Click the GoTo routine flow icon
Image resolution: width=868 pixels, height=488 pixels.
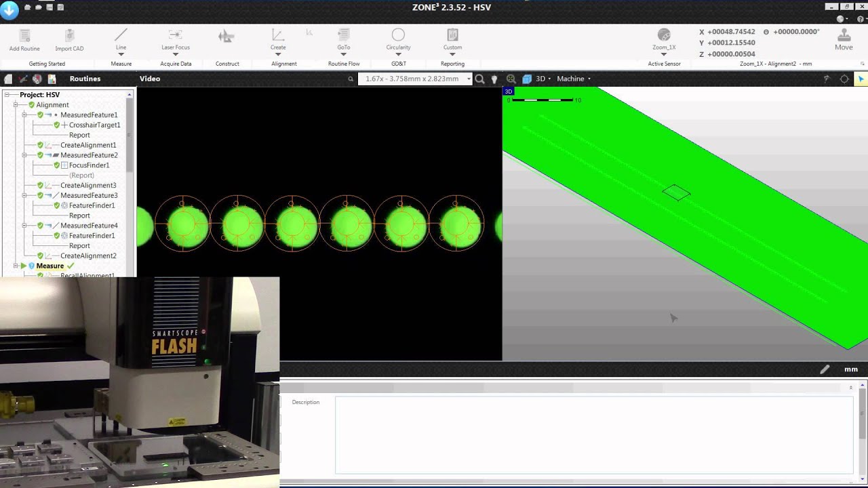pos(344,35)
